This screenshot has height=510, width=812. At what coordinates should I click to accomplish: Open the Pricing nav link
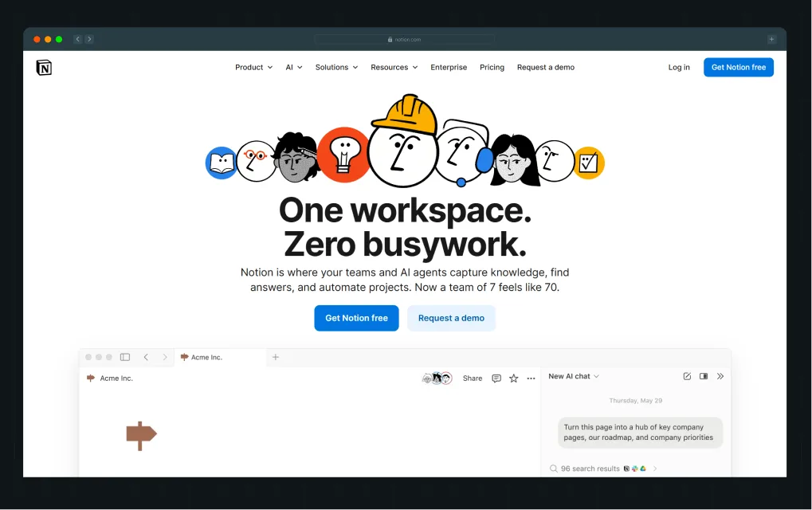pos(492,67)
